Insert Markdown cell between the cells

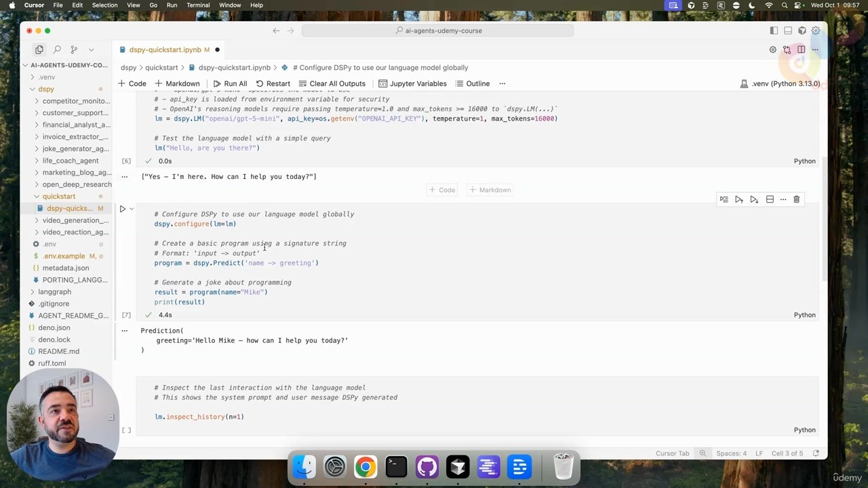tap(490, 190)
